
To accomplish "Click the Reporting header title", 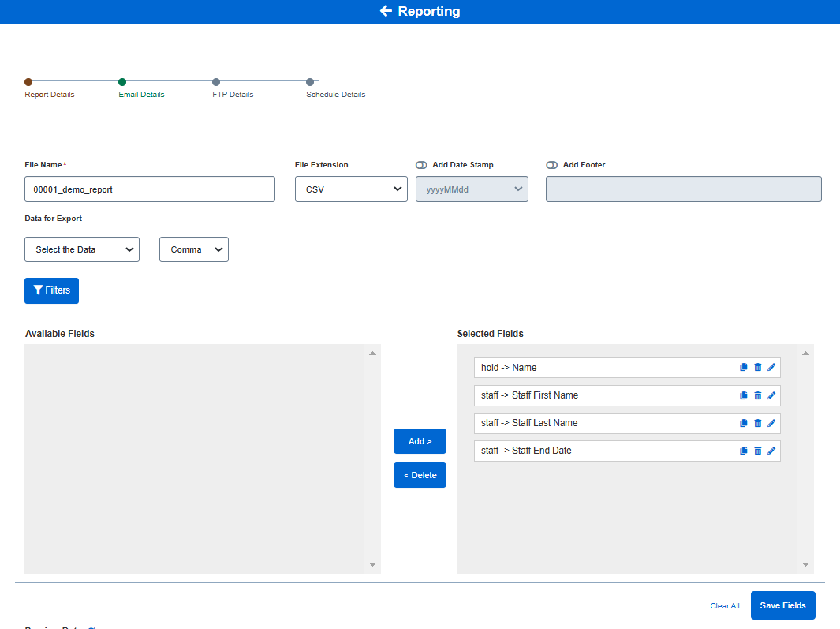I will [x=428, y=11].
